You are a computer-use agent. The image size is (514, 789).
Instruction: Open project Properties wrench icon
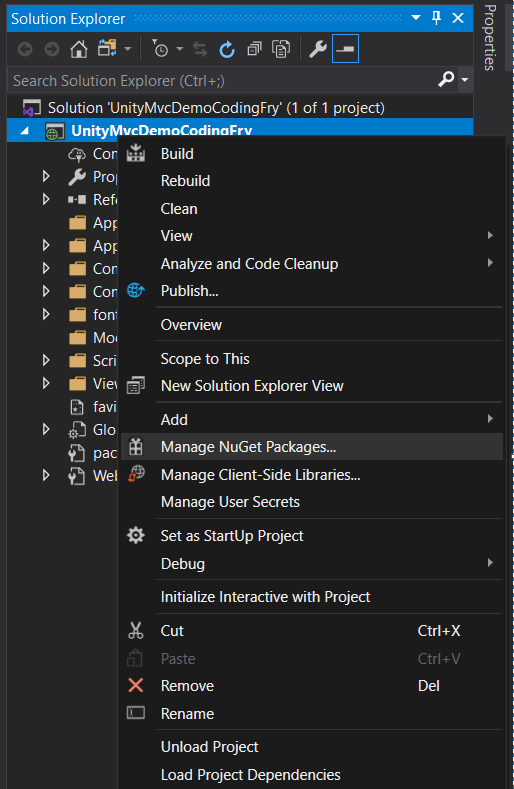click(x=318, y=49)
